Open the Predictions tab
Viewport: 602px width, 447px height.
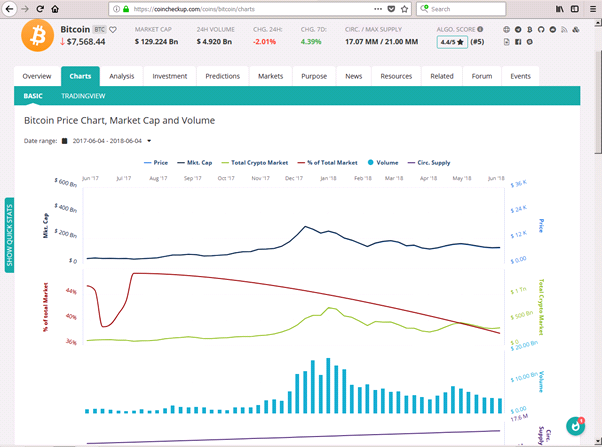tap(222, 76)
